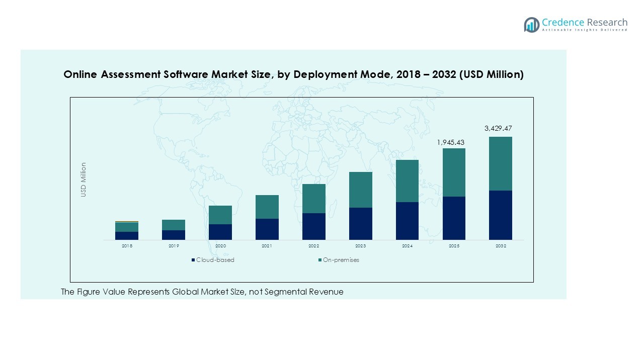The width and height of the screenshot is (644, 362).
Task: Click the 3,429.47 data label
Action: (501, 129)
